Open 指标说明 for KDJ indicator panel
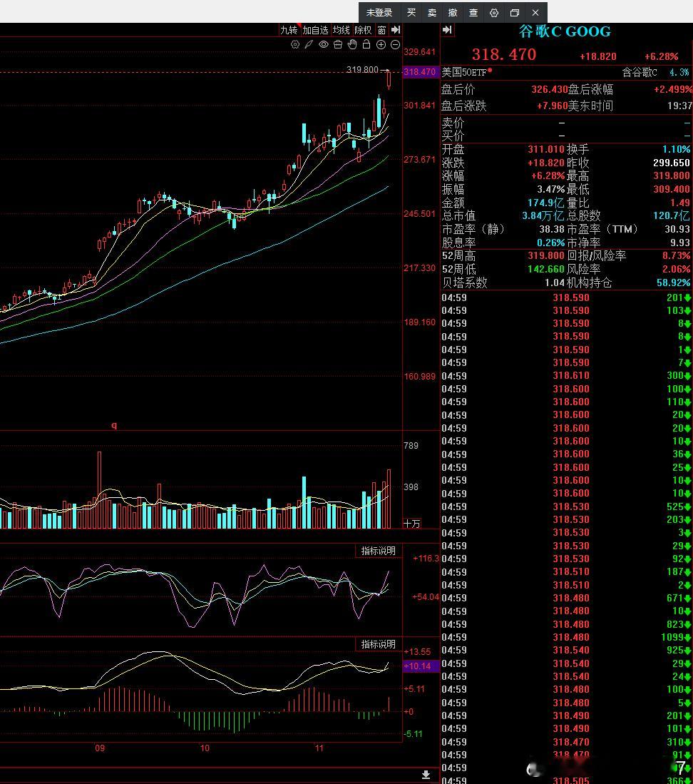 379,551
